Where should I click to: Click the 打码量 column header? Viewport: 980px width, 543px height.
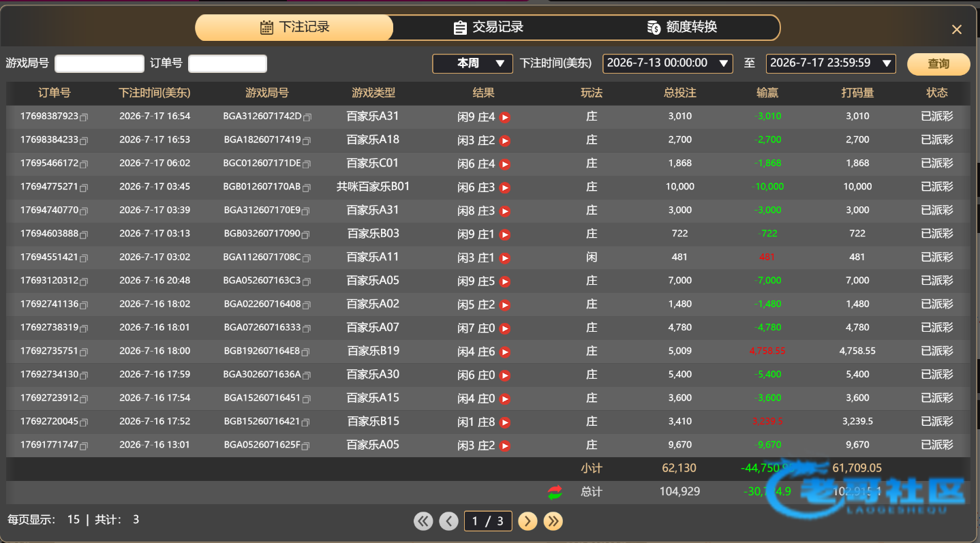tap(857, 93)
